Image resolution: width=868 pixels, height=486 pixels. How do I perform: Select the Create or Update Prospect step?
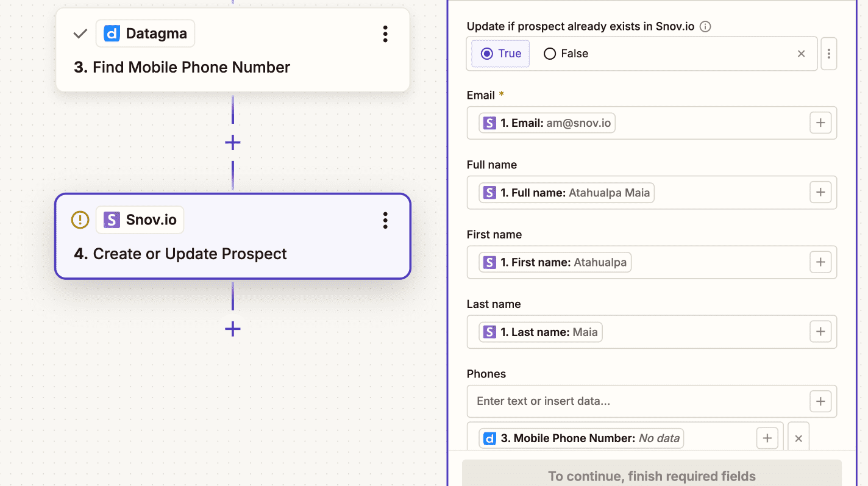click(190, 254)
